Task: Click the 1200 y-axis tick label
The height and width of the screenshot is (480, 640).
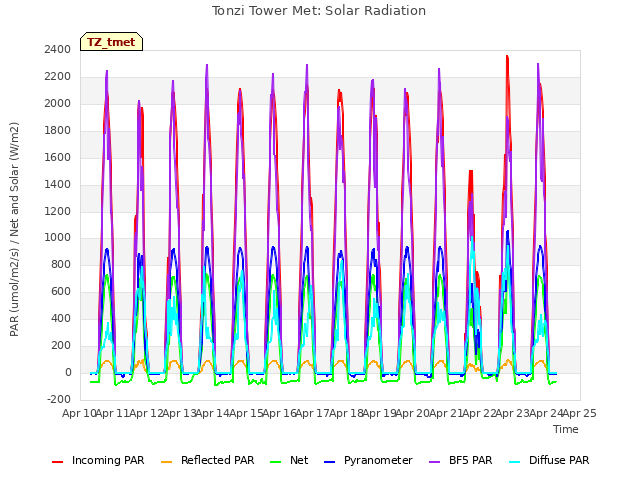Action: click(x=58, y=211)
